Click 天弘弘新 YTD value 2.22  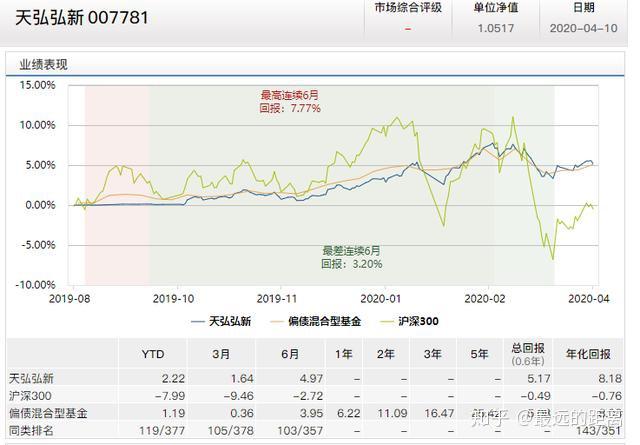(x=173, y=378)
